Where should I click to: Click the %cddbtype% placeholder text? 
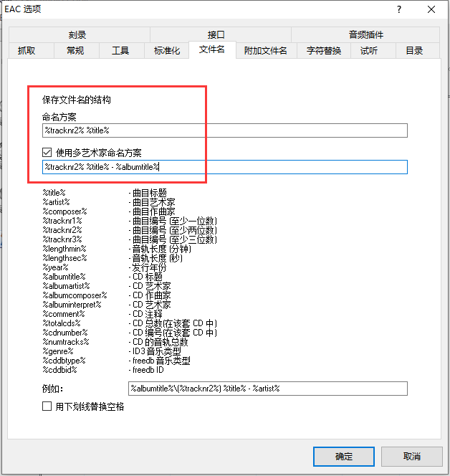(x=64, y=361)
